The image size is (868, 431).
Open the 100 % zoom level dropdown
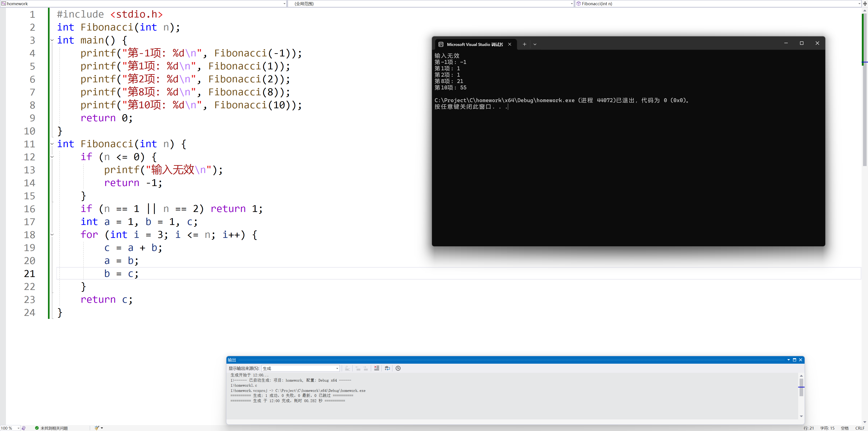point(18,428)
